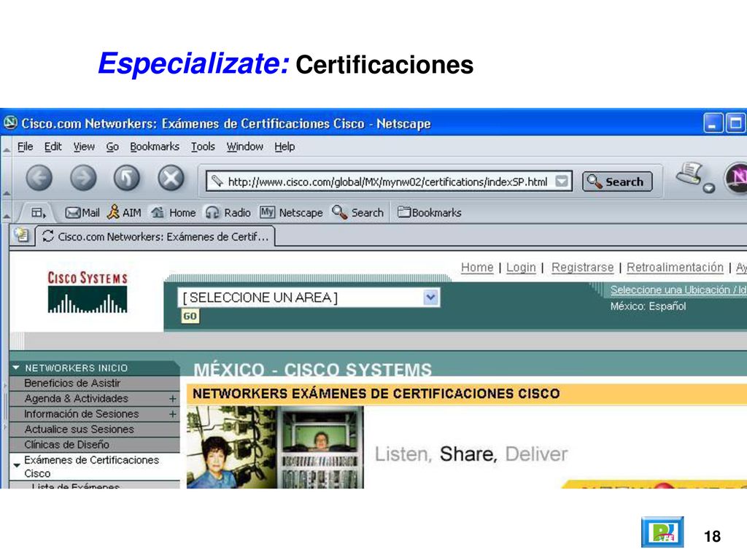Open the Print button dropdown arrow
This screenshot has width=747, height=560.
point(709,187)
